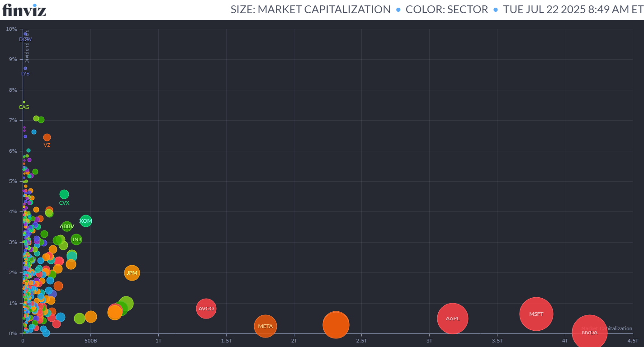Select the MSFT bubble
Image resolution: width=644 pixels, height=347 pixels.
click(536, 314)
